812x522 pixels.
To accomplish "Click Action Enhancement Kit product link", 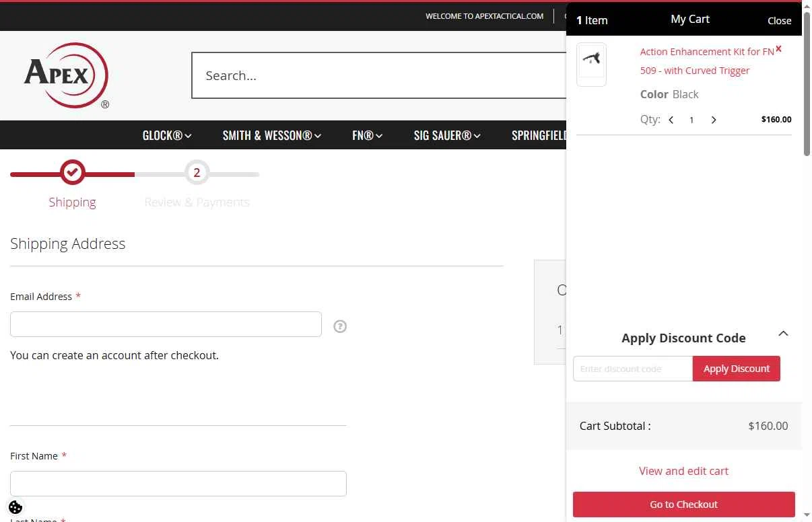I will 707,61.
